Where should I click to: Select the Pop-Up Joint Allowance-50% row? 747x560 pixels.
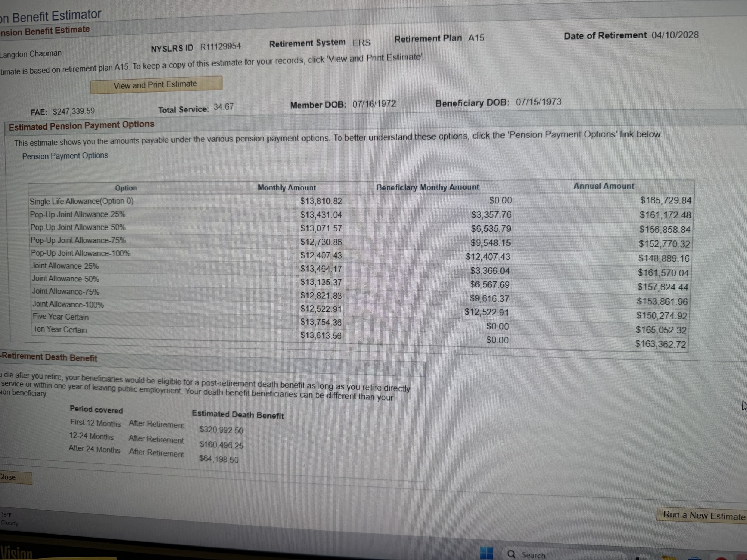78,227
